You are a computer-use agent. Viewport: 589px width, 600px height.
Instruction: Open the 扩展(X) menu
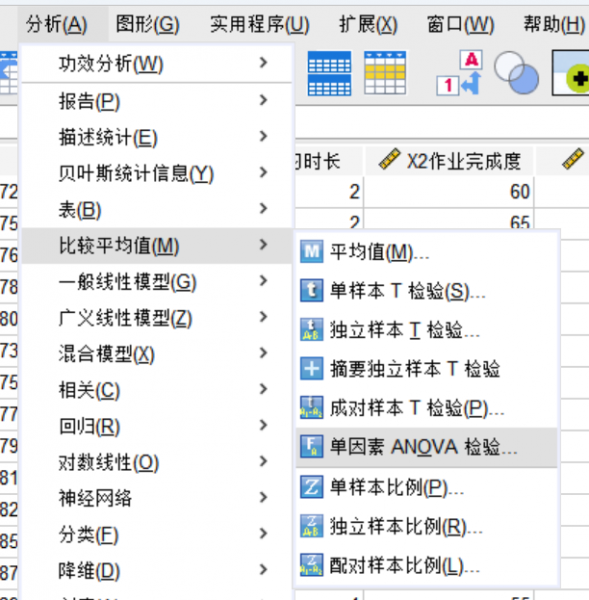[x=369, y=24]
